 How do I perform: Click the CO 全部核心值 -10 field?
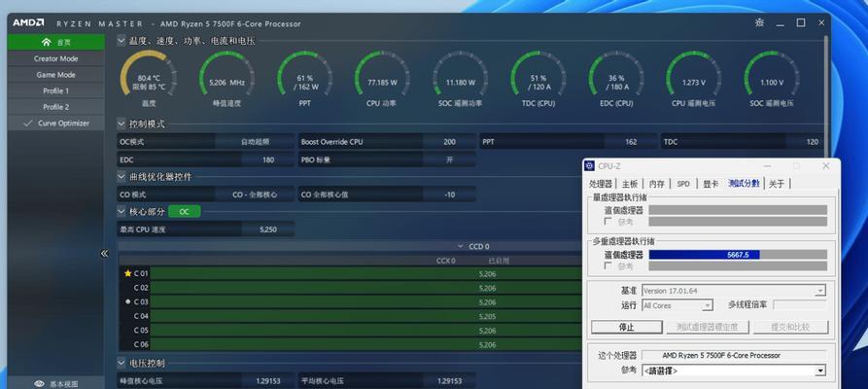[x=387, y=194]
